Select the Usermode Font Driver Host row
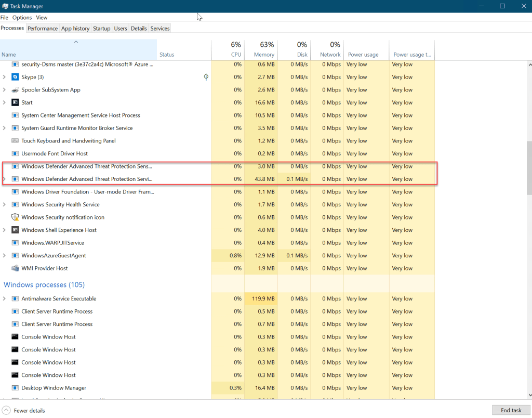This screenshot has width=532, height=418. point(55,154)
